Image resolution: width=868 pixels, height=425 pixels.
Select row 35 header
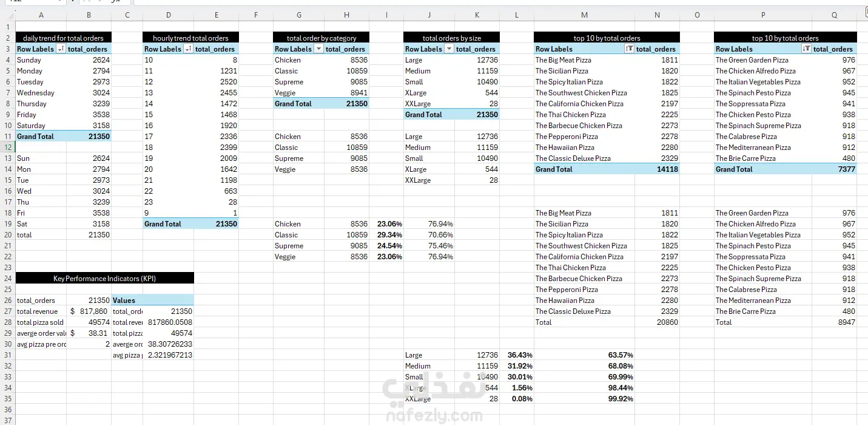[x=7, y=399]
